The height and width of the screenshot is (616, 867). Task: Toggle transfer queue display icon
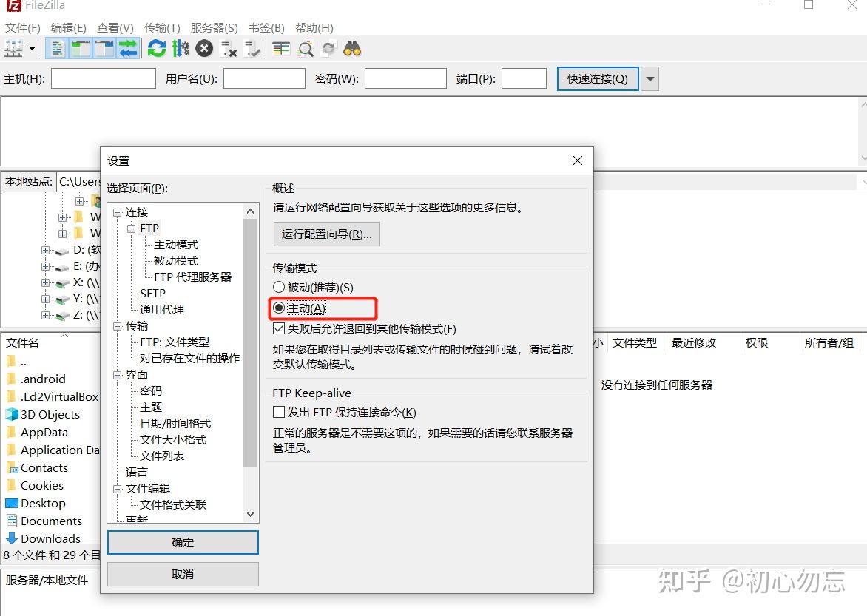tap(128, 49)
